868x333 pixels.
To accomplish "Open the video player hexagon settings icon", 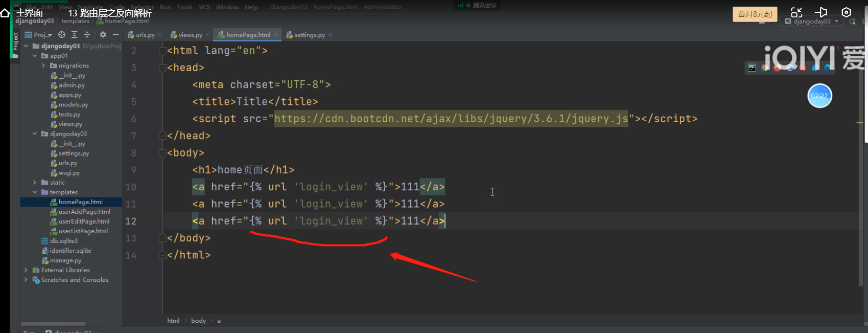I will pyautogui.click(x=847, y=12).
